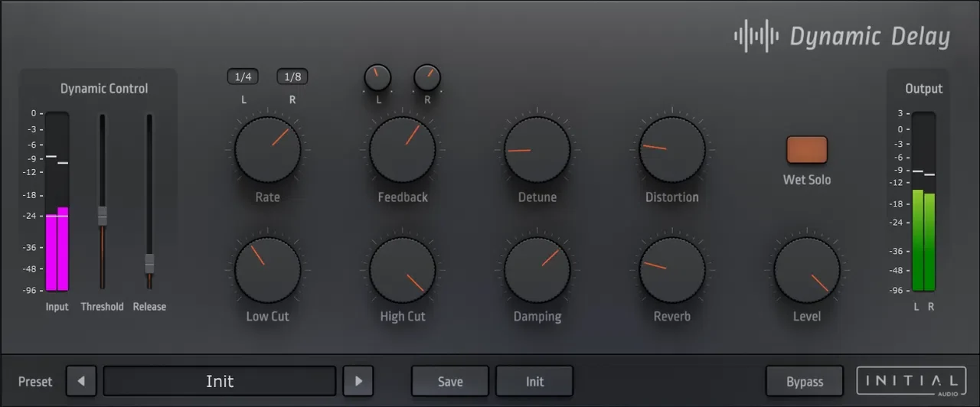Toggle the Bypass button
This screenshot has height=407, width=980.
pyautogui.click(x=805, y=381)
